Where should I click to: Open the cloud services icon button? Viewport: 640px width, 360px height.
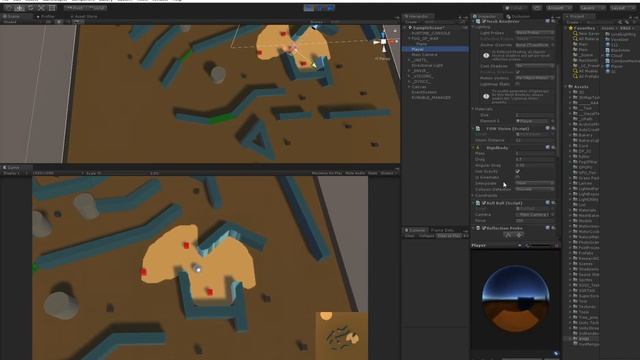tap(537, 8)
